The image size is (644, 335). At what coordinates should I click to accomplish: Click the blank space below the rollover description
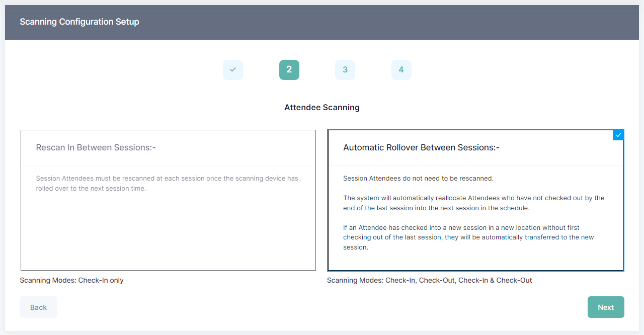(475, 260)
